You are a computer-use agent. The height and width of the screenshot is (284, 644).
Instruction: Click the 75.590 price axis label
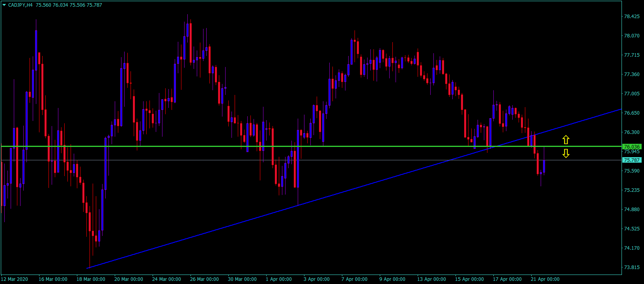[x=632, y=171]
